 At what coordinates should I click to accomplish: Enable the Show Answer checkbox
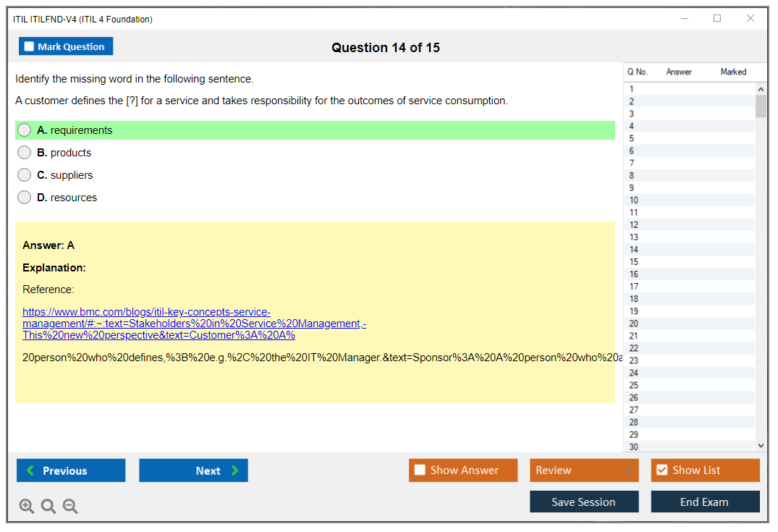click(x=420, y=470)
